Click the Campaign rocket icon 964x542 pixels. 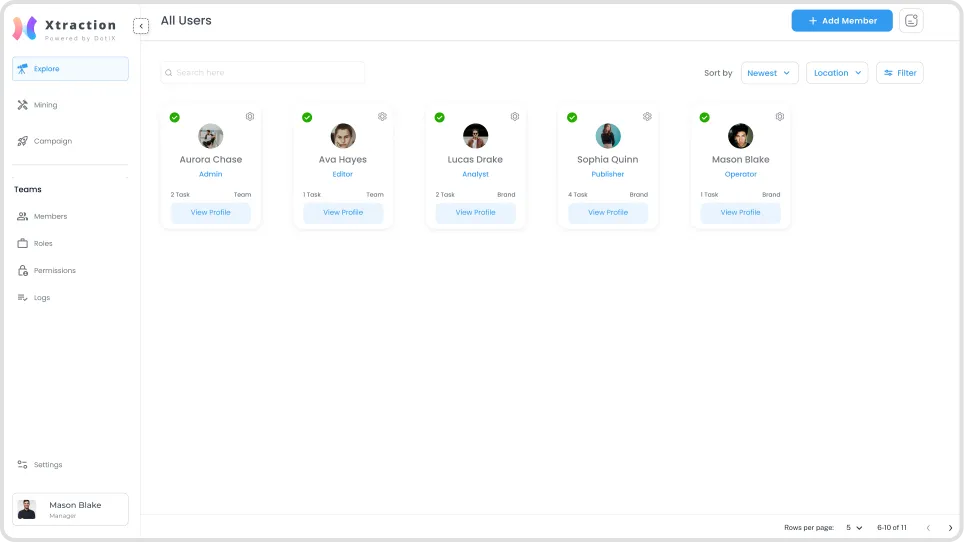(23, 141)
